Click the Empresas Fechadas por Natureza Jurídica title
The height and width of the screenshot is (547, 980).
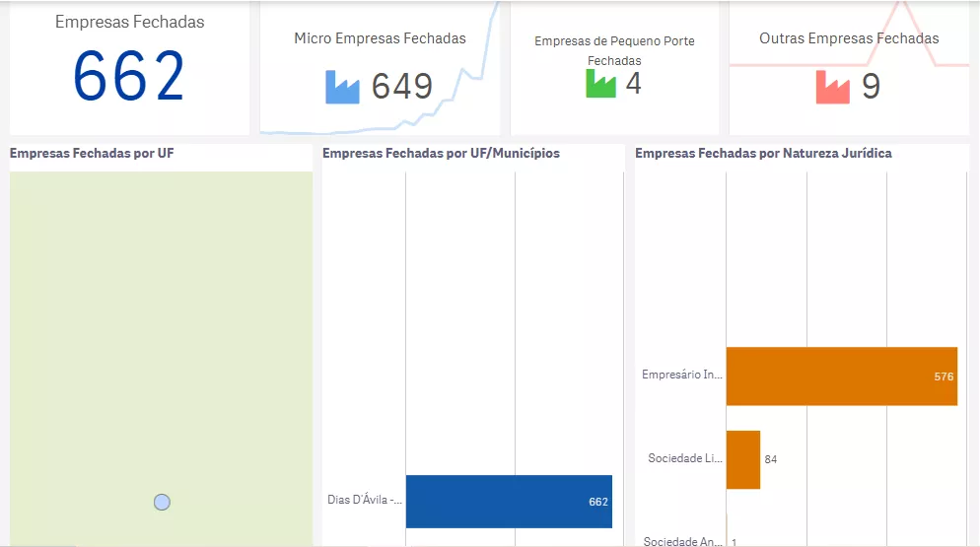(763, 153)
